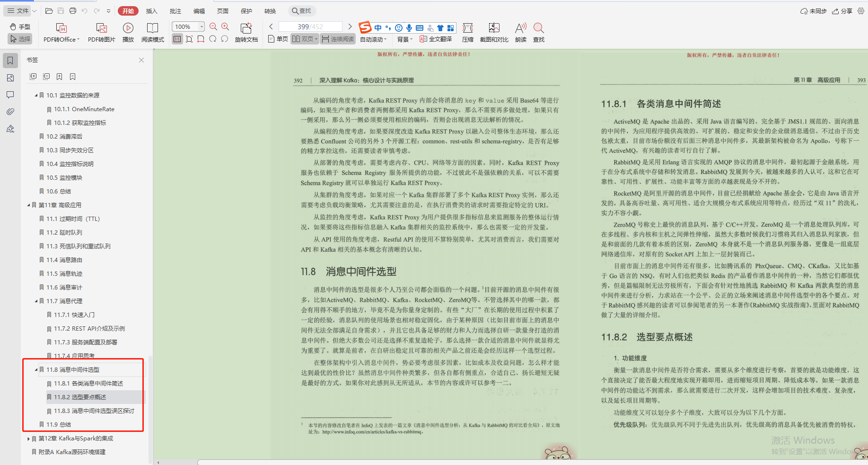Click the fit width icon
Image resolution: width=868 pixels, height=465 pixels.
201,39
